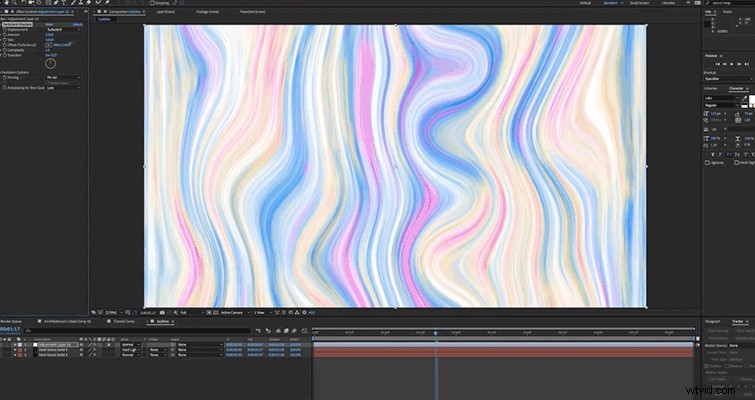Take a snapshot with camera icon below viewer
The height and width of the screenshot is (400, 755).
(162, 312)
